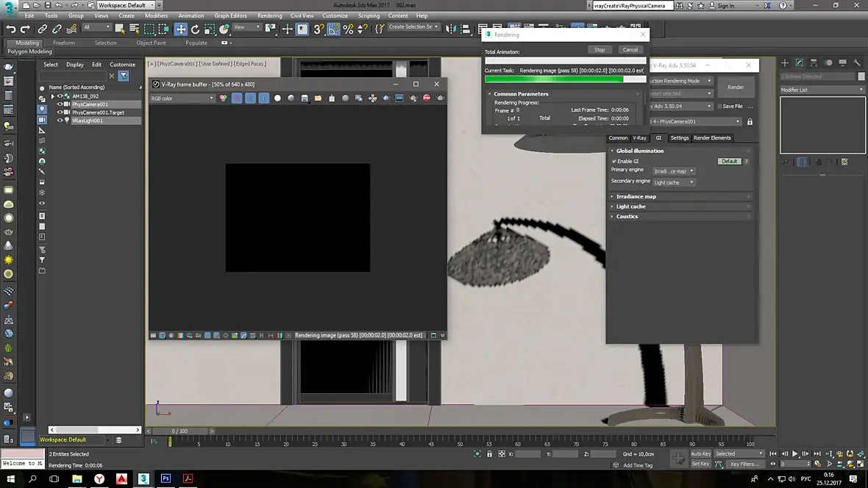
Task: Open the Primary engine dropdown
Action: click(674, 171)
